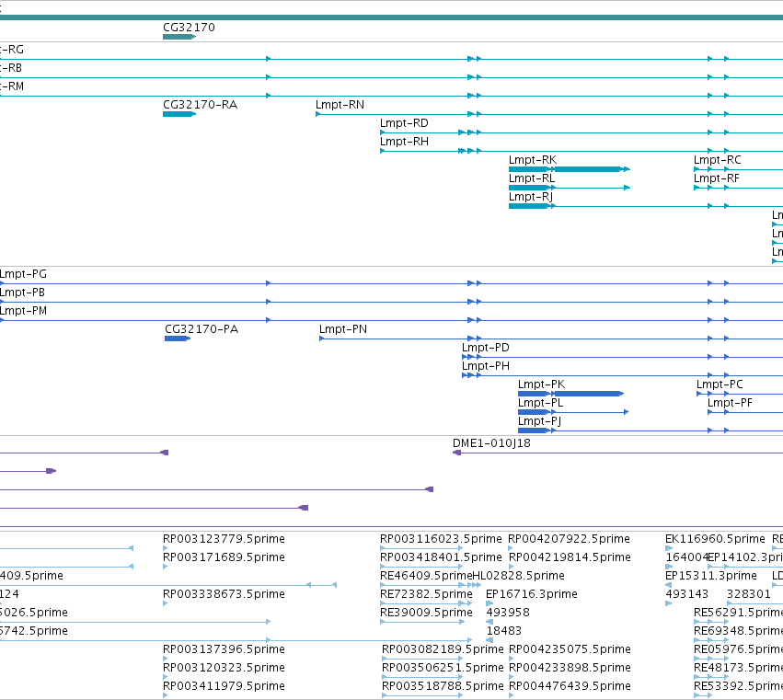Select the Lmpt-RF transcript label

click(x=716, y=178)
